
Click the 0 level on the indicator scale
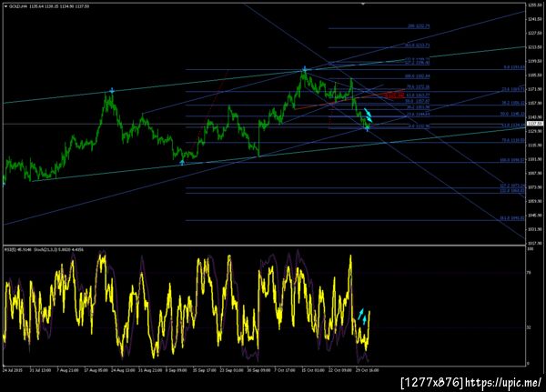coord(528,364)
